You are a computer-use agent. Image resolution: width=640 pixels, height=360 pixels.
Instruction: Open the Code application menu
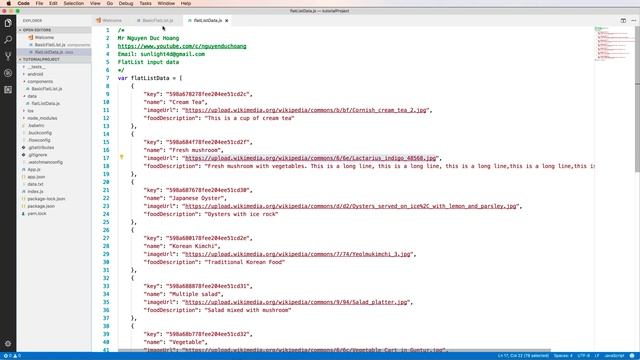[x=24, y=3]
